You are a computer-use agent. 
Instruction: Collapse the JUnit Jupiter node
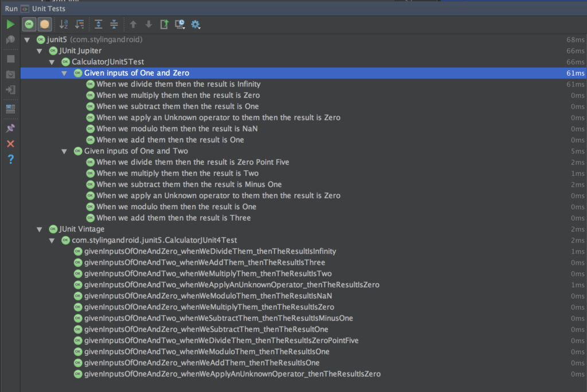coord(40,51)
